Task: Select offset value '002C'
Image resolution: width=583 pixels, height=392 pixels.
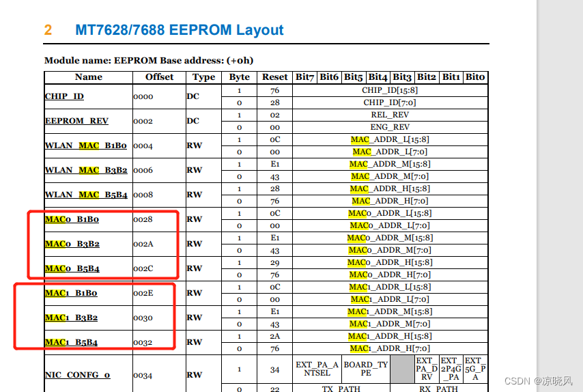Action: [143, 268]
